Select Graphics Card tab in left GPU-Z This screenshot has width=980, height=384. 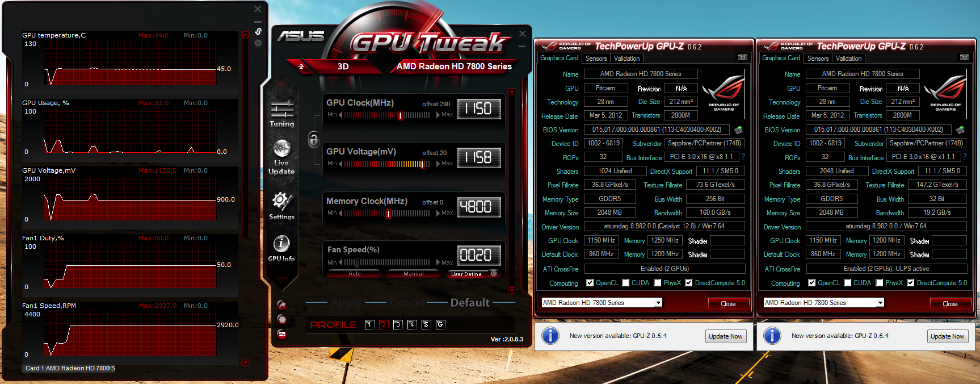[x=559, y=58]
